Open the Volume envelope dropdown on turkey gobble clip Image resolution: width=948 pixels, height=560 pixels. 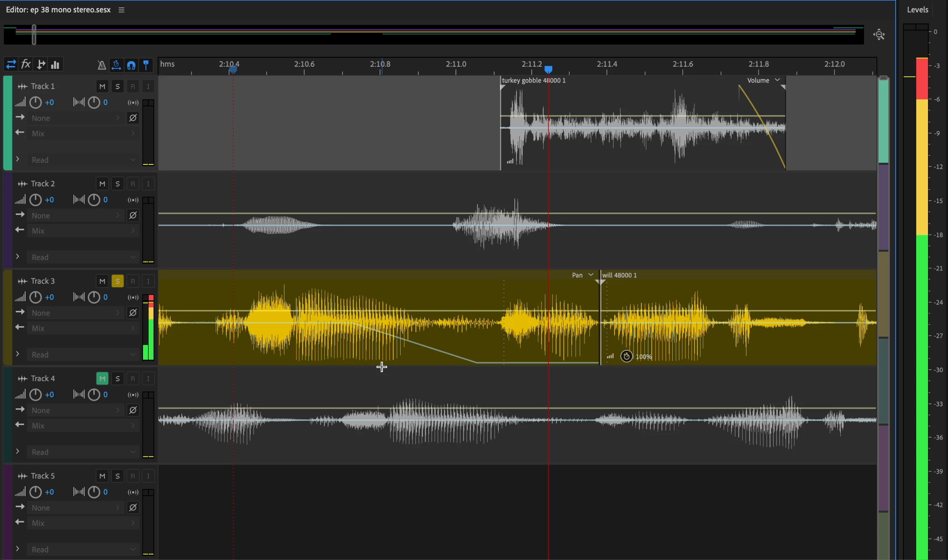click(763, 80)
